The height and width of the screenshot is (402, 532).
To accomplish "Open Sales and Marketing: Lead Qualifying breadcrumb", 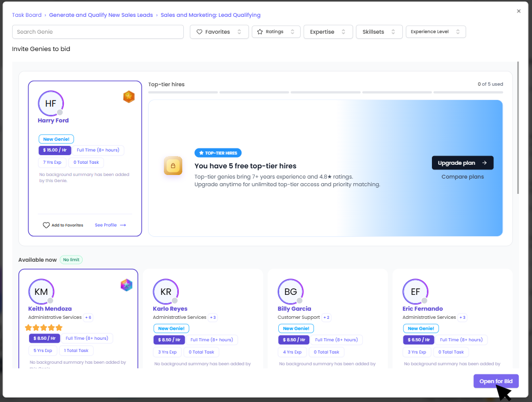I will 210,15.
